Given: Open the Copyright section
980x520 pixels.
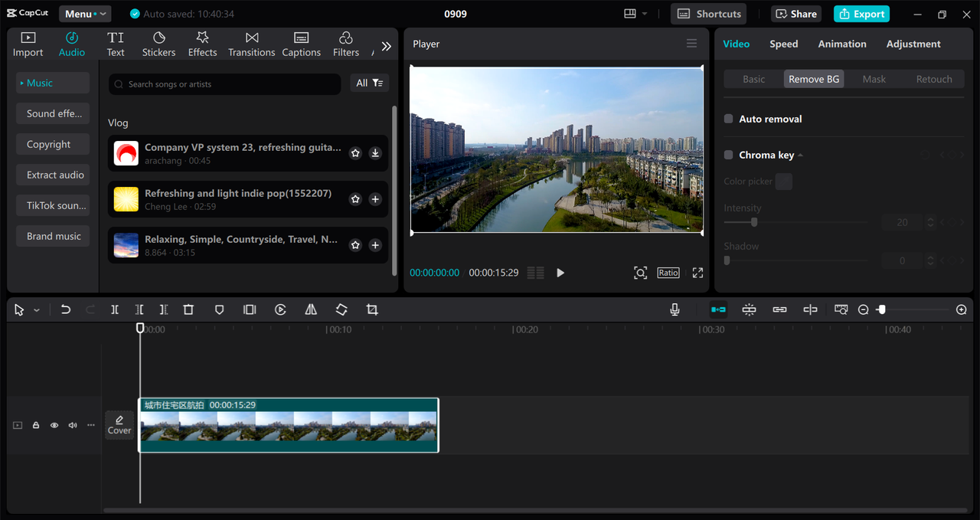Looking at the screenshot, I should (x=53, y=144).
